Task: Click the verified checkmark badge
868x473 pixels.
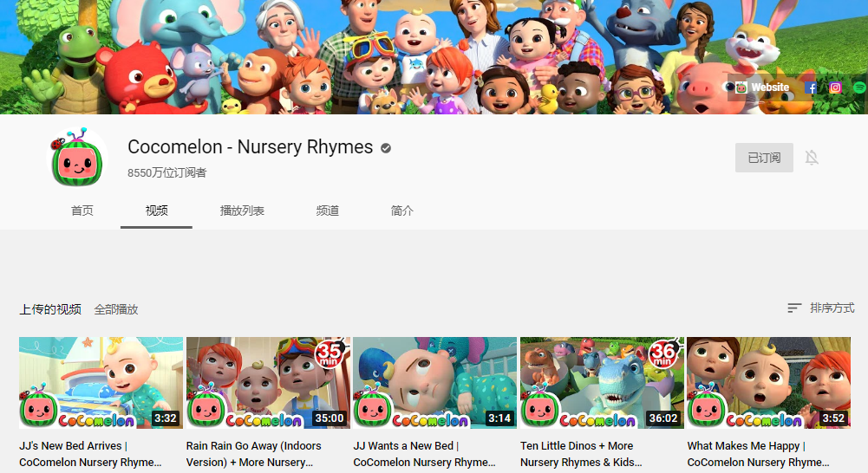Action: tap(386, 148)
